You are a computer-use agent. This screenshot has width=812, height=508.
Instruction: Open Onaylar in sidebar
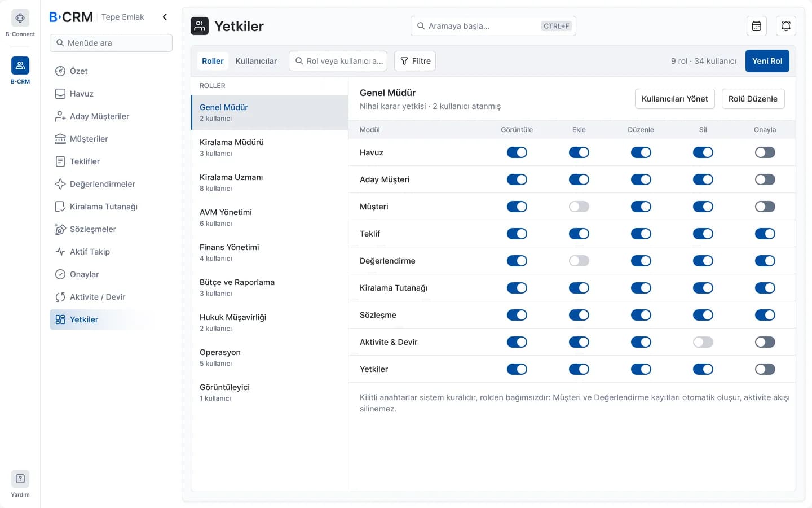click(x=111, y=274)
